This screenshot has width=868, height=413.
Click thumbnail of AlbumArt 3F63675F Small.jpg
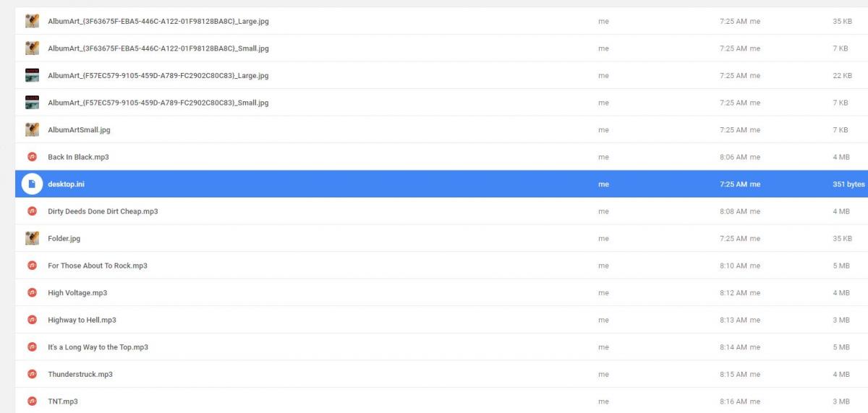tap(32, 48)
